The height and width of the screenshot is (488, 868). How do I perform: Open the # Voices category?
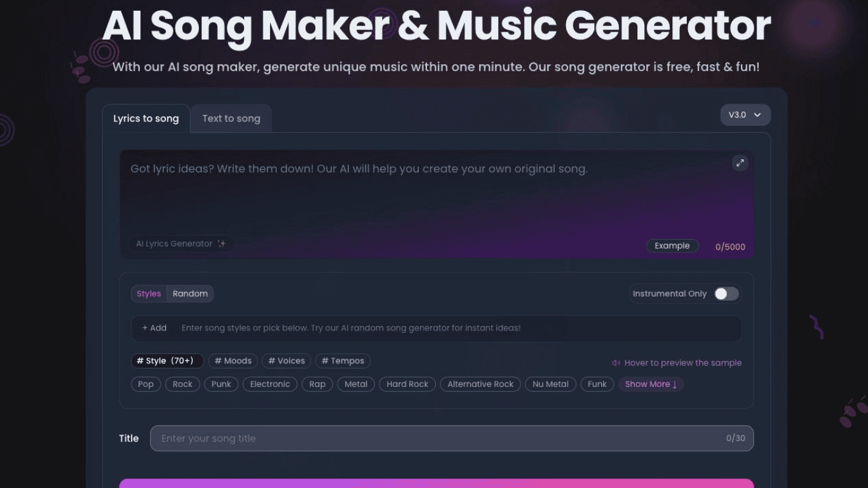pos(286,360)
